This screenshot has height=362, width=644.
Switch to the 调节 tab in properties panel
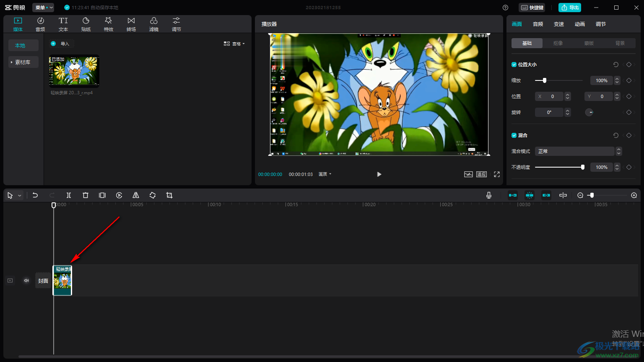601,24
